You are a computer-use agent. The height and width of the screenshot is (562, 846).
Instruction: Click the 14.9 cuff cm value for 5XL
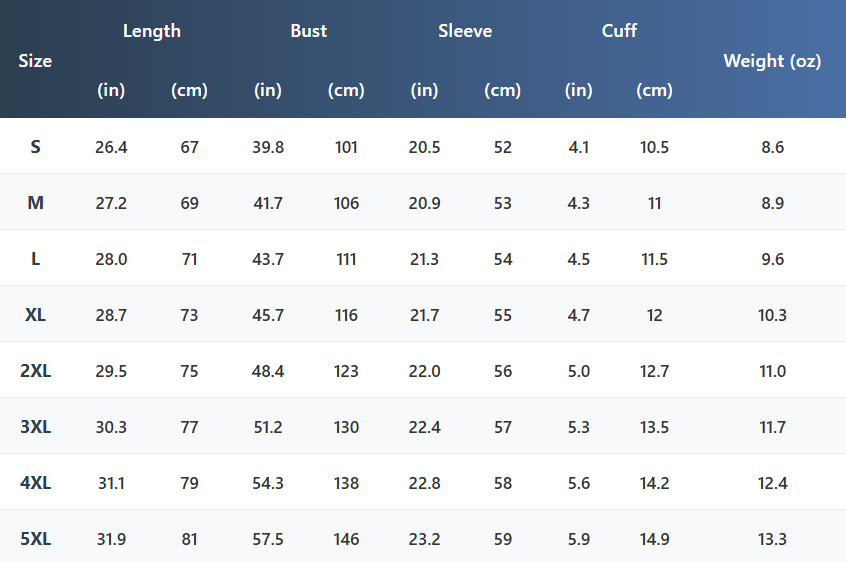point(654,539)
